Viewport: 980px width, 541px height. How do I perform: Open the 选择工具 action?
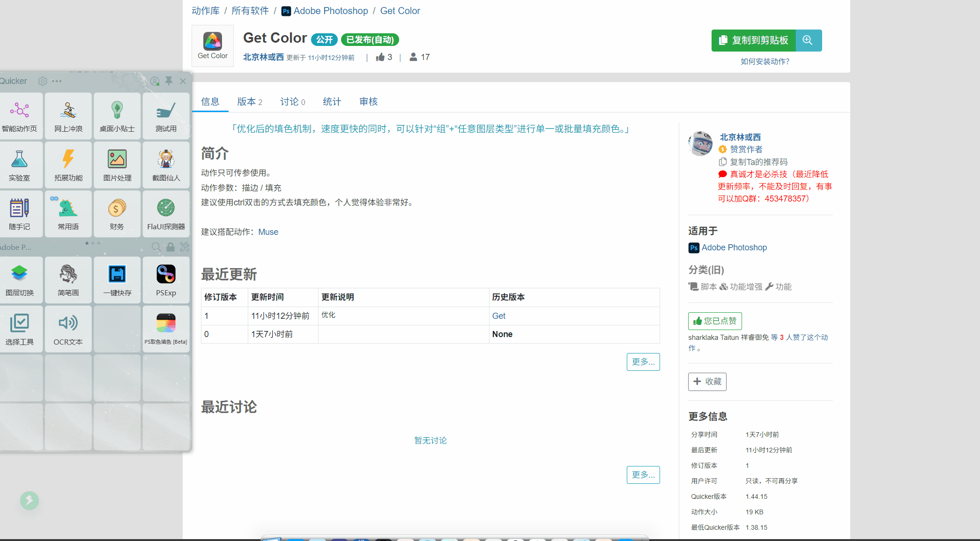(20, 329)
